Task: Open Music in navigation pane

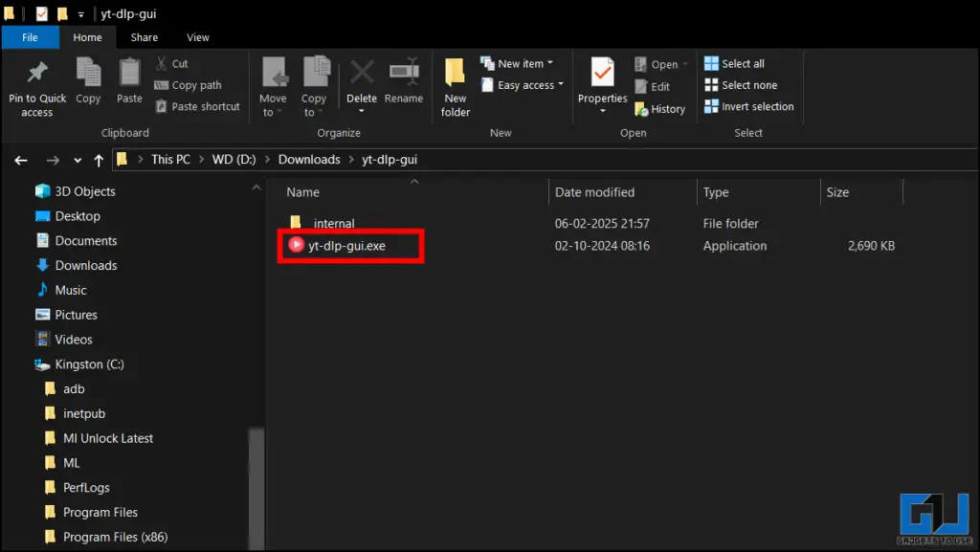Action: pos(60,291)
